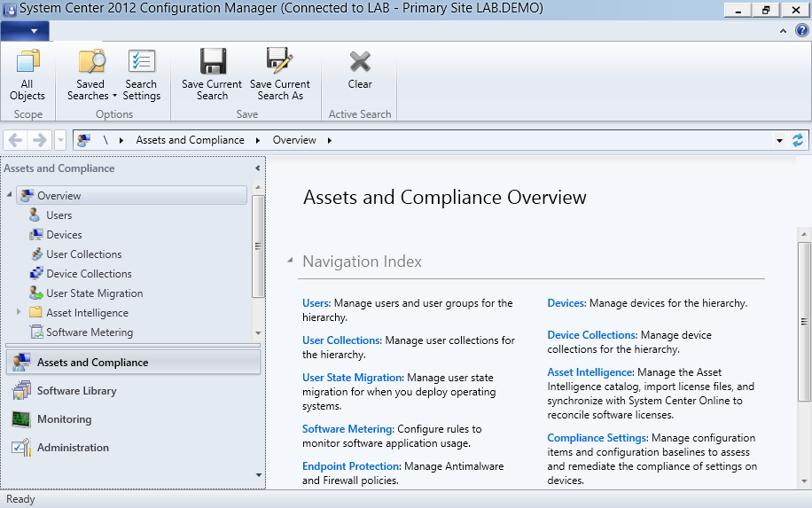
Task: Collapse the Overview tree node
Action: (x=9, y=195)
